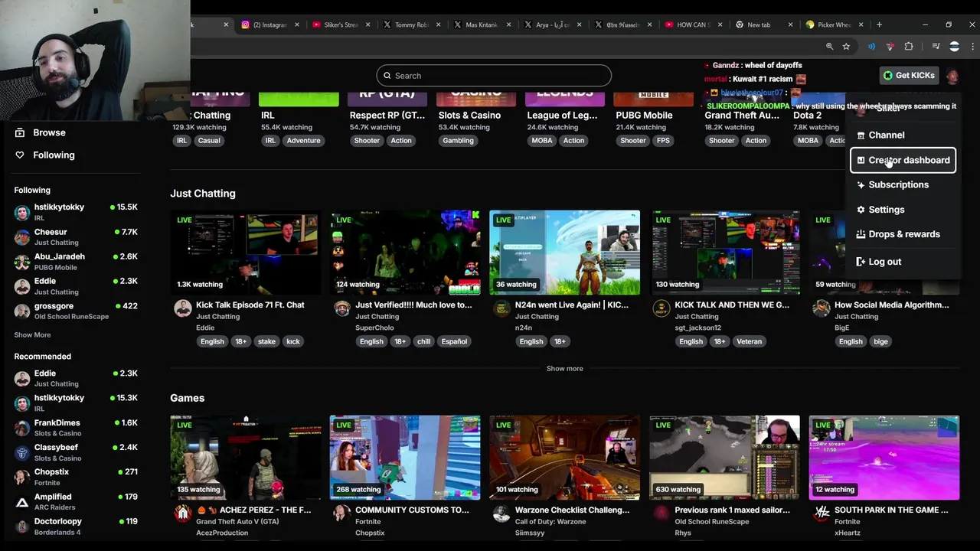Viewport: 980px width, 551px height.
Task: Click the Following heart icon
Action: coord(20,155)
